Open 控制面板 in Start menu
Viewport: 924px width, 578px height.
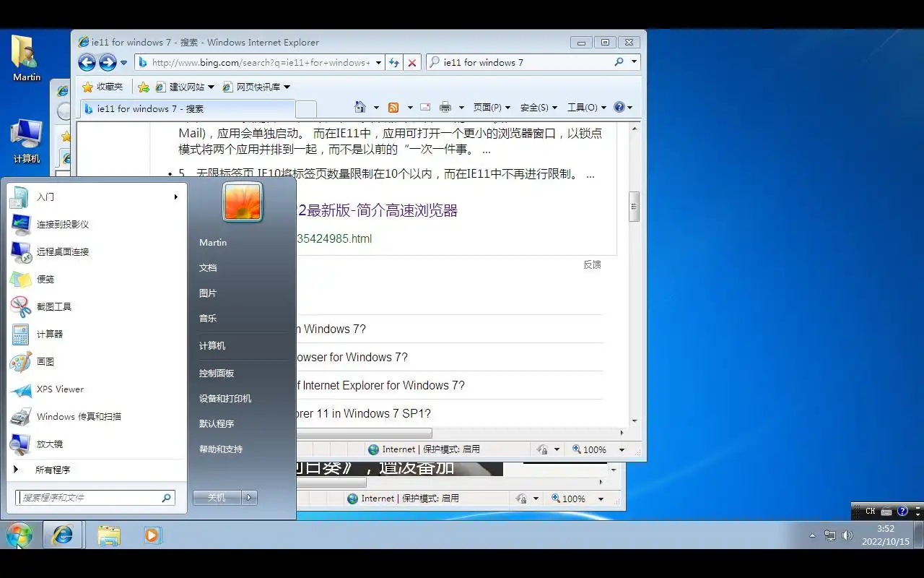[241, 374]
